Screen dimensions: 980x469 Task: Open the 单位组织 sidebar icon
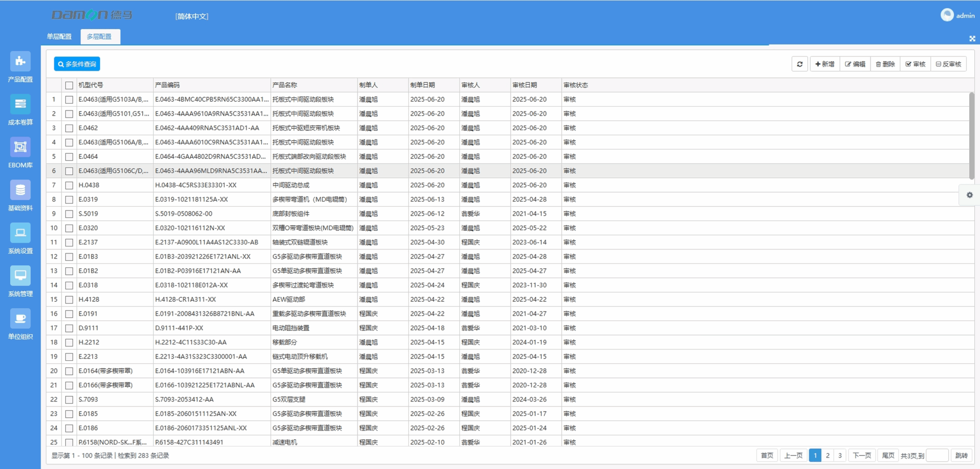pos(20,319)
